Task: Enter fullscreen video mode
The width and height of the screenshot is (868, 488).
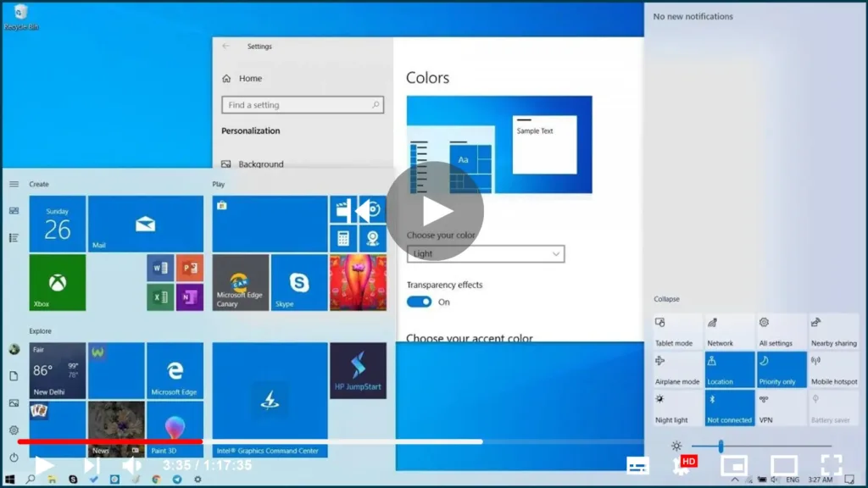Action: pos(831,465)
